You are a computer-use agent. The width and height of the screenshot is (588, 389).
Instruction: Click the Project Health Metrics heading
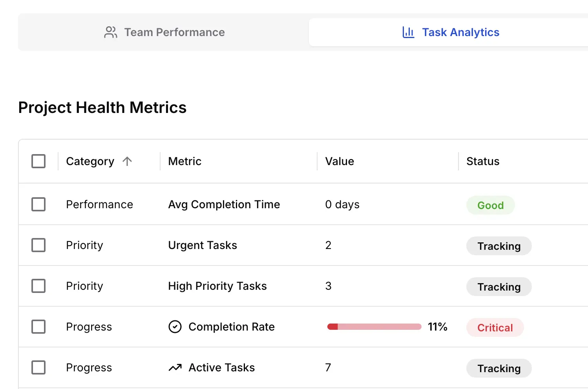pyautogui.click(x=102, y=107)
